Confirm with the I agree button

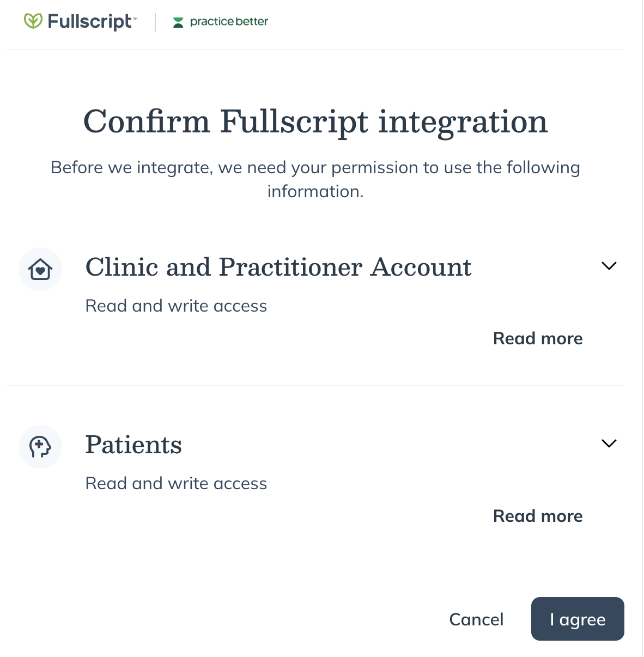(x=578, y=619)
